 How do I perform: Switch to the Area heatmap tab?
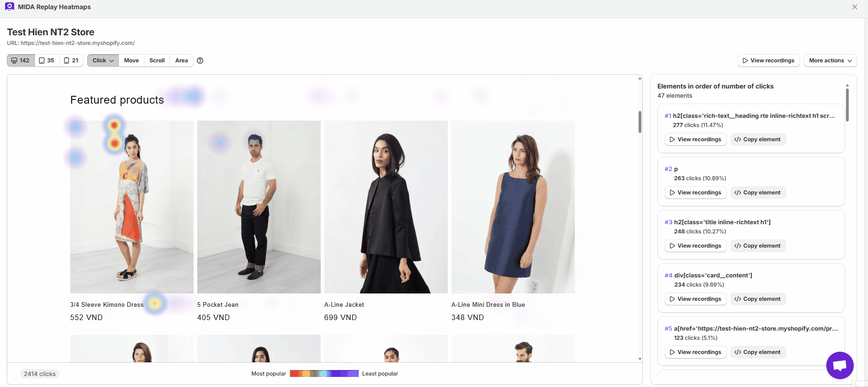coord(181,61)
